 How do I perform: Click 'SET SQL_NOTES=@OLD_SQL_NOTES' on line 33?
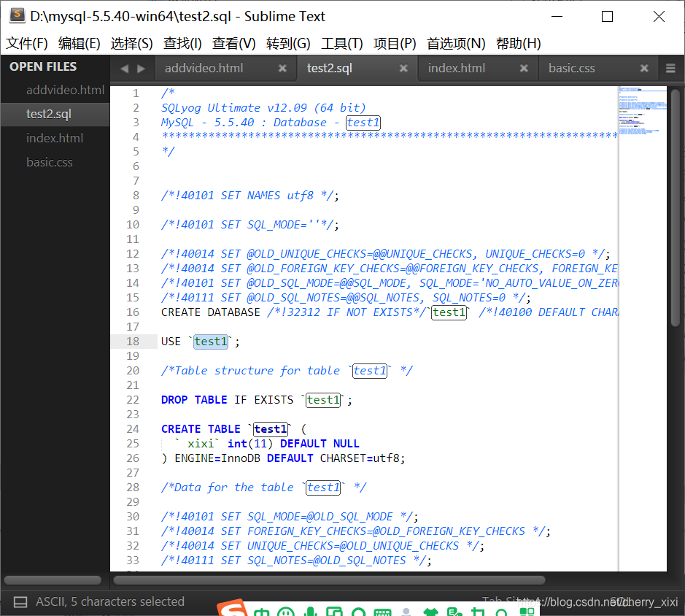(x=313, y=561)
